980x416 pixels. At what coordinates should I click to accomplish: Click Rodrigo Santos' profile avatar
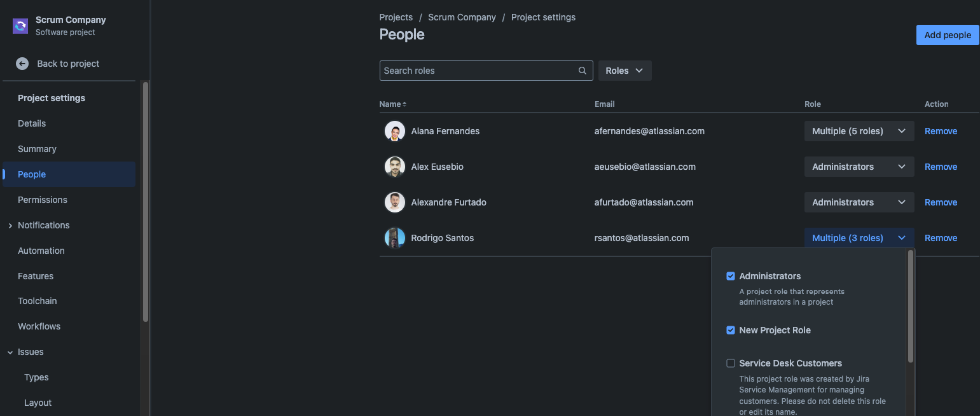coord(394,237)
